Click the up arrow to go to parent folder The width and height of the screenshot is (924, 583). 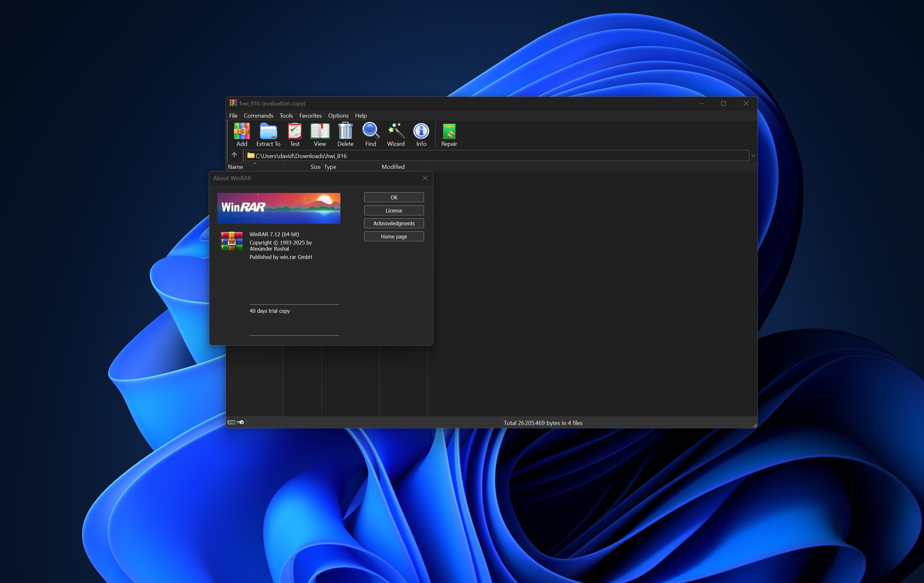pyautogui.click(x=234, y=155)
